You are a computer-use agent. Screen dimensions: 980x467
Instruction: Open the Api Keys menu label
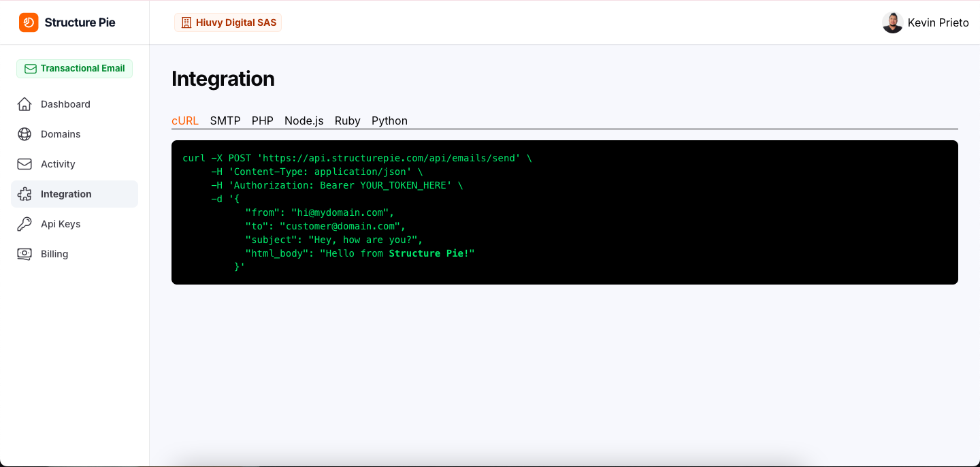(x=61, y=224)
